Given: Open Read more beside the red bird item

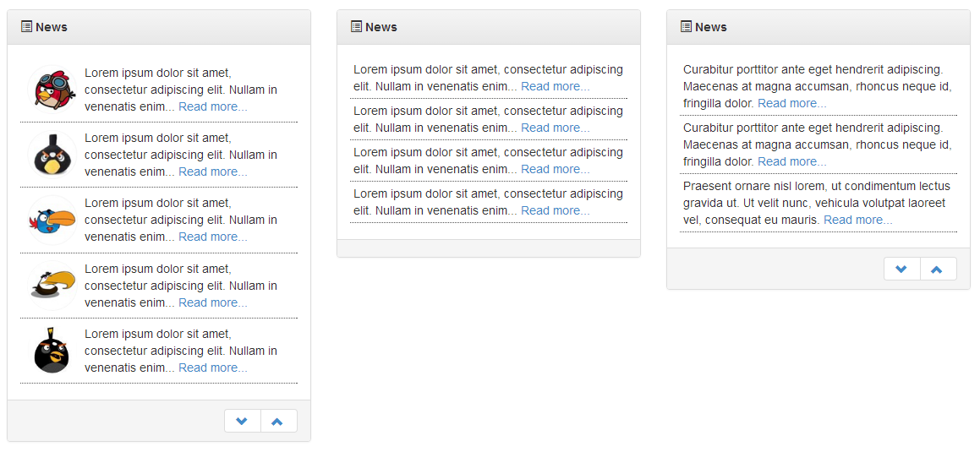Looking at the screenshot, I should click(213, 106).
